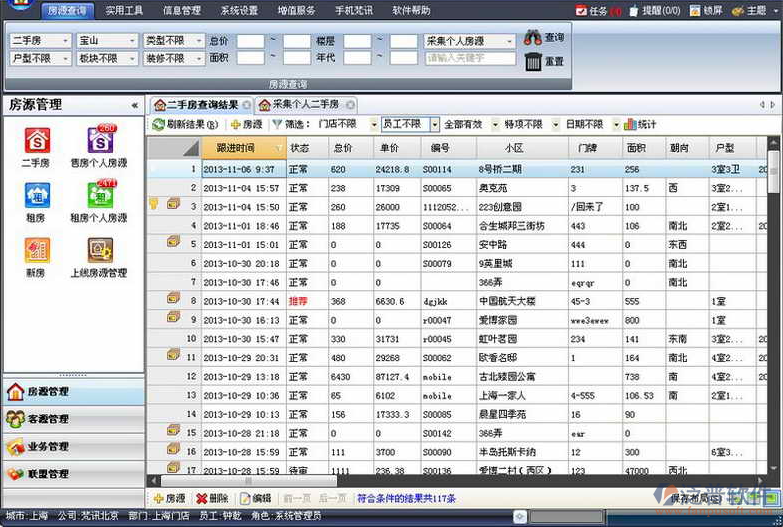
Task: Click the 查询 binoculars search button
Action: point(545,38)
